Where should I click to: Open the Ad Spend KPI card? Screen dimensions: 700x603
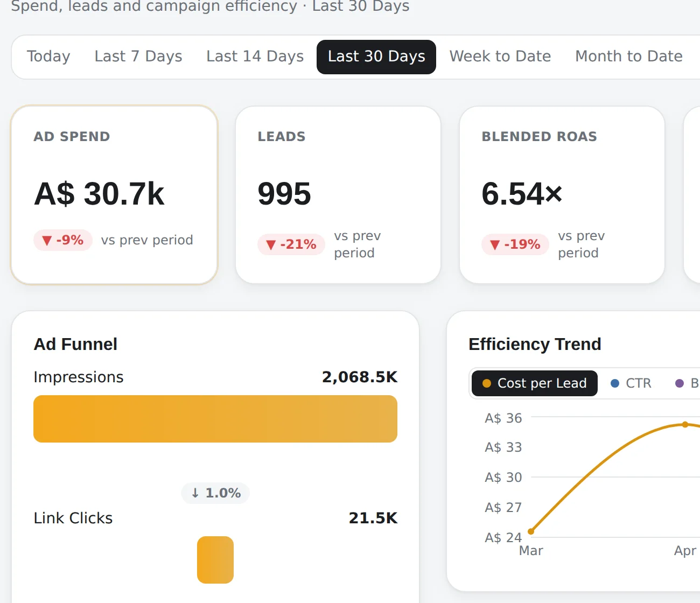[114, 194]
